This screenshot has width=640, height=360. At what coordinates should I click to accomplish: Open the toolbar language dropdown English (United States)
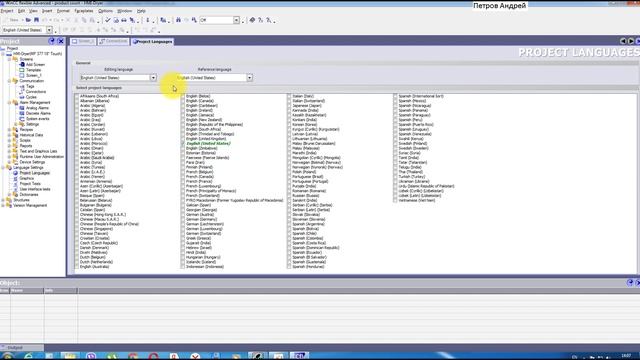(x=49, y=30)
